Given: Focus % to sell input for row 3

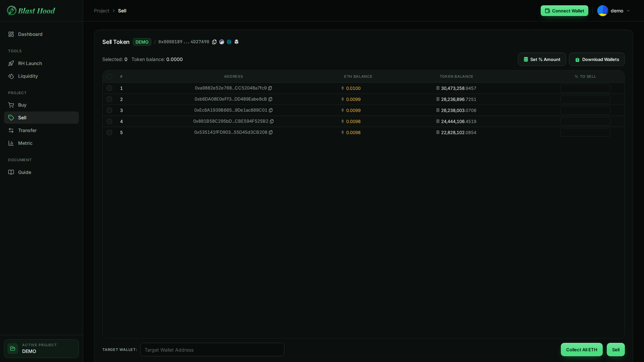Looking at the screenshot, I should point(585,110).
